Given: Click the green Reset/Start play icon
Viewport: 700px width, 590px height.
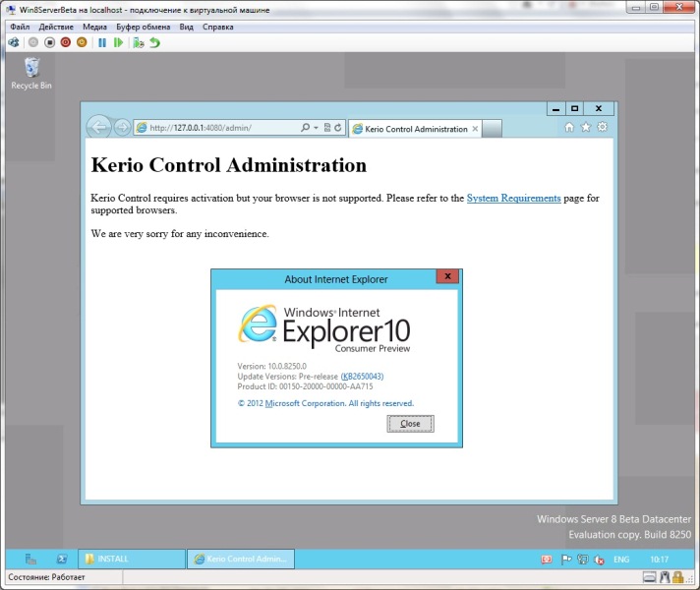Looking at the screenshot, I should 118,42.
